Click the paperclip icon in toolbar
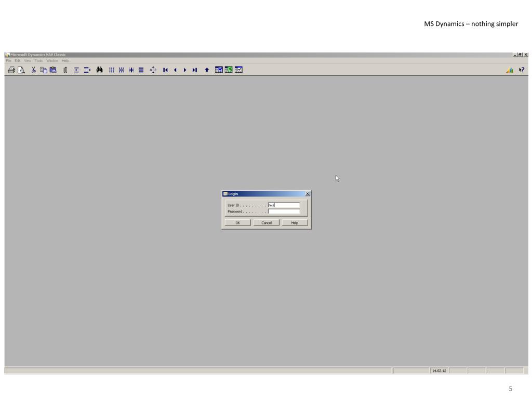This screenshot has width=532, height=399. pos(65,70)
